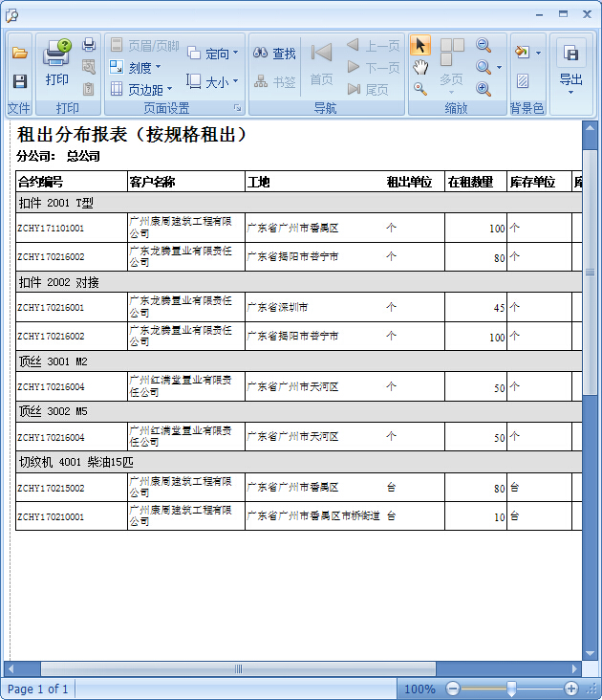602x700 pixels.
Task: Click the 顶丝 3001 M2 group row
Action: click(299, 361)
